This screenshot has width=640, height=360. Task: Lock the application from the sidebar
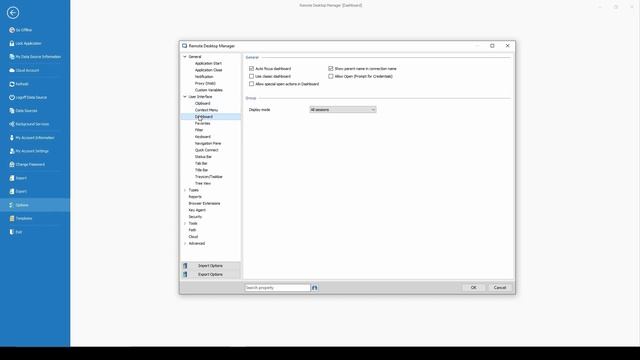click(25, 43)
